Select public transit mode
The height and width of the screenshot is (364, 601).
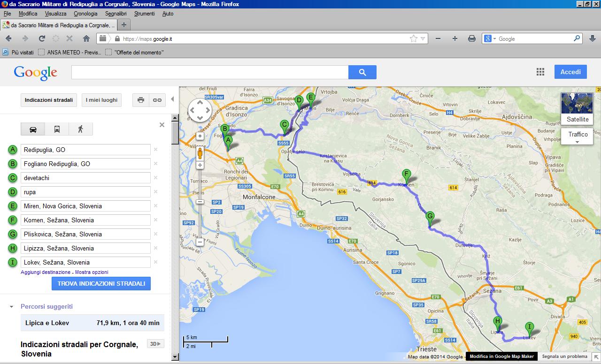coord(57,129)
